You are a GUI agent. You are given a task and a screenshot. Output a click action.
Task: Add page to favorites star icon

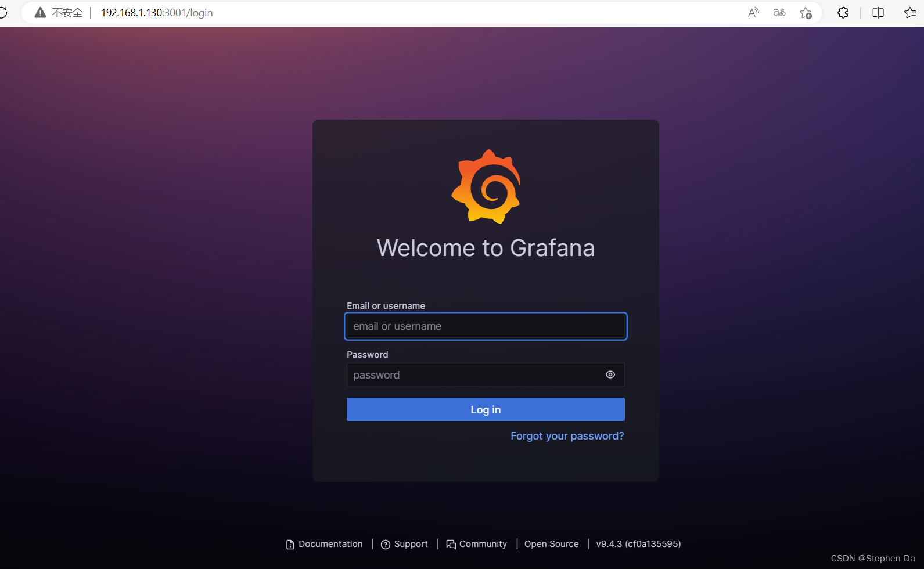(x=806, y=13)
